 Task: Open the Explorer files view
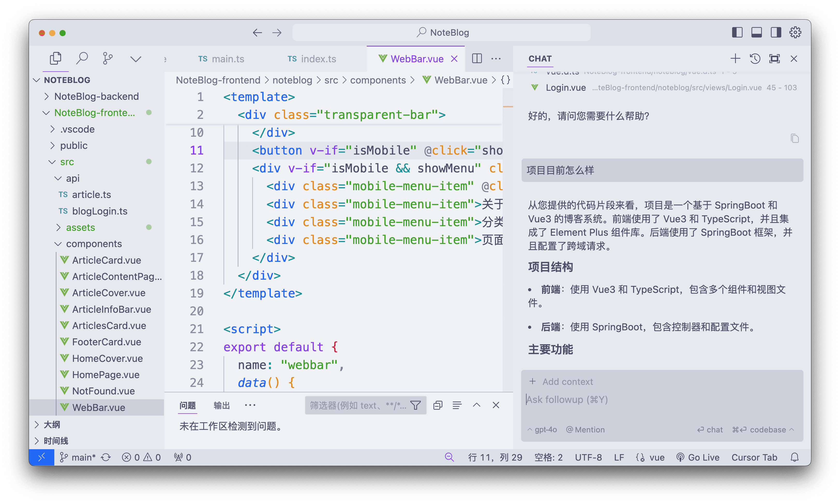tap(55, 59)
